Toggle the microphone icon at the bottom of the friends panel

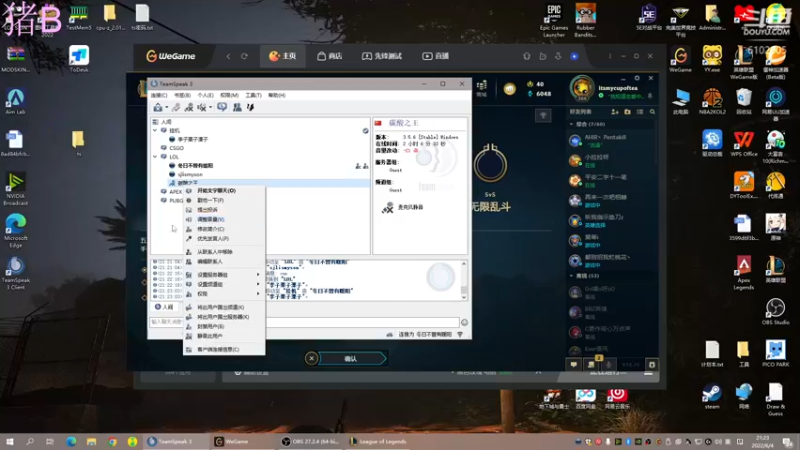pyautogui.click(x=608, y=364)
